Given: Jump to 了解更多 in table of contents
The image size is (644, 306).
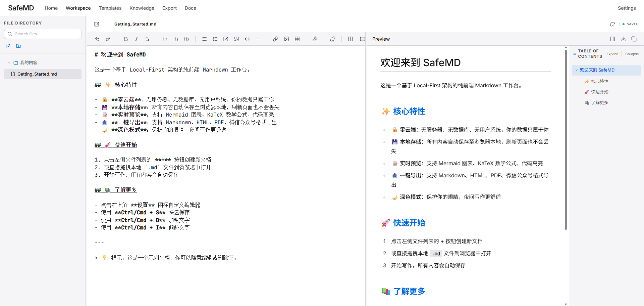Looking at the screenshot, I should 599,102.
